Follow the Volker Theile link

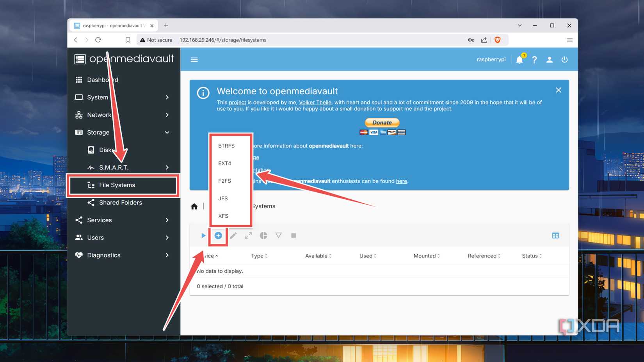click(x=315, y=103)
